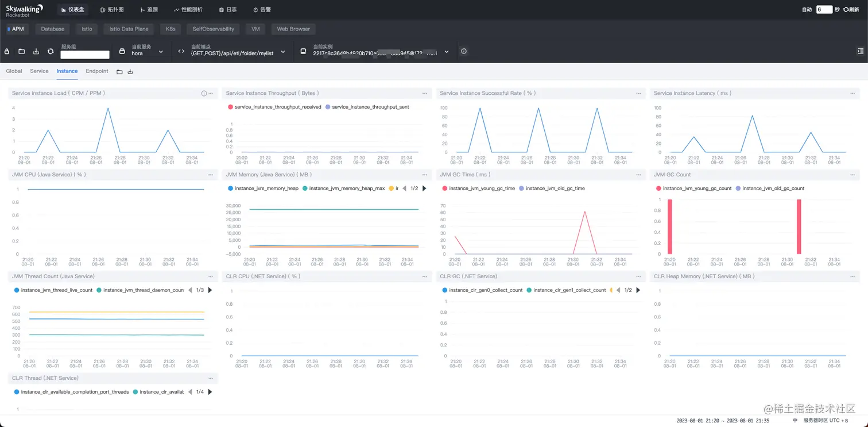Click the auto-refresh seconds input

click(824, 10)
